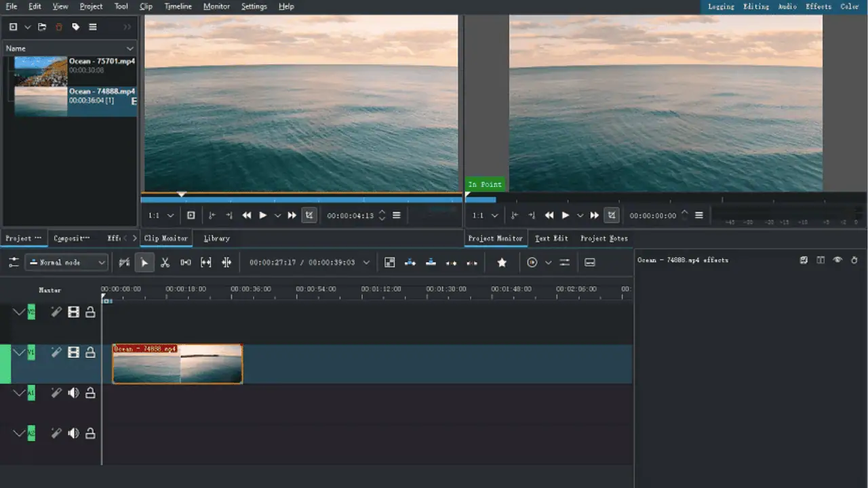Image resolution: width=868 pixels, height=488 pixels.
Task: Mute the A1 audio track
Action: pyautogui.click(x=73, y=393)
